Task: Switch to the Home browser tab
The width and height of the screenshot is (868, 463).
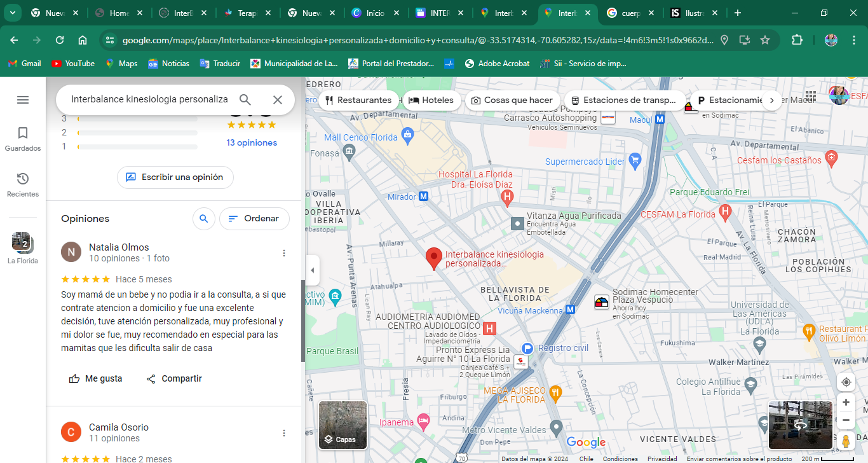Action: pos(119,13)
